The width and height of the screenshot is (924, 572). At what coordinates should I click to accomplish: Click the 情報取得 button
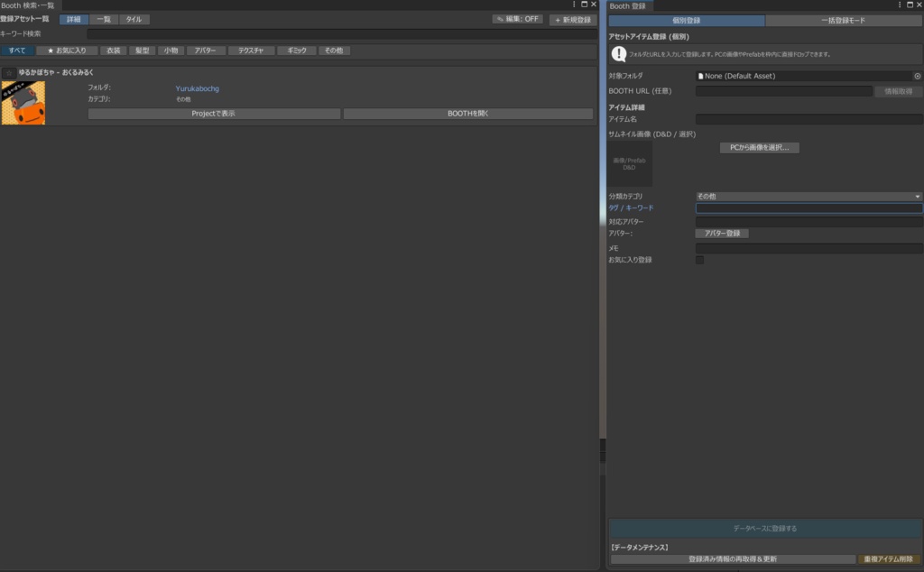click(x=898, y=91)
